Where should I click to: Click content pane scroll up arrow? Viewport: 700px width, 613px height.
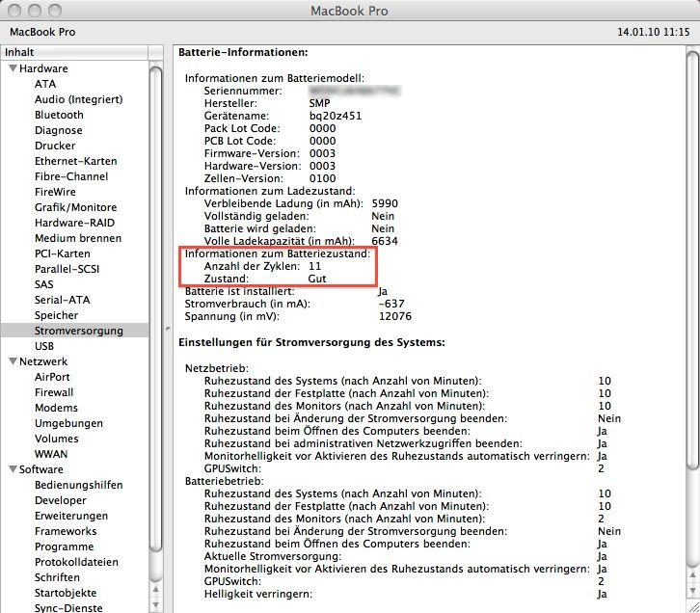693,575
